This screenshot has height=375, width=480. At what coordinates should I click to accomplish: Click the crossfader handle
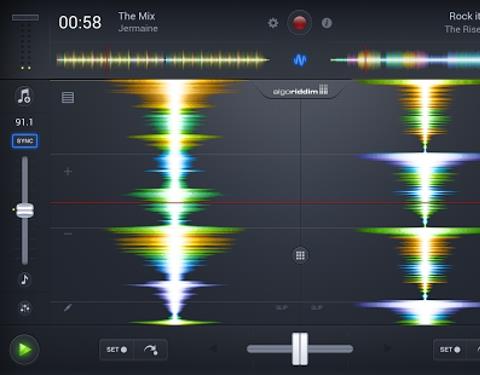(x=300, y=349)
